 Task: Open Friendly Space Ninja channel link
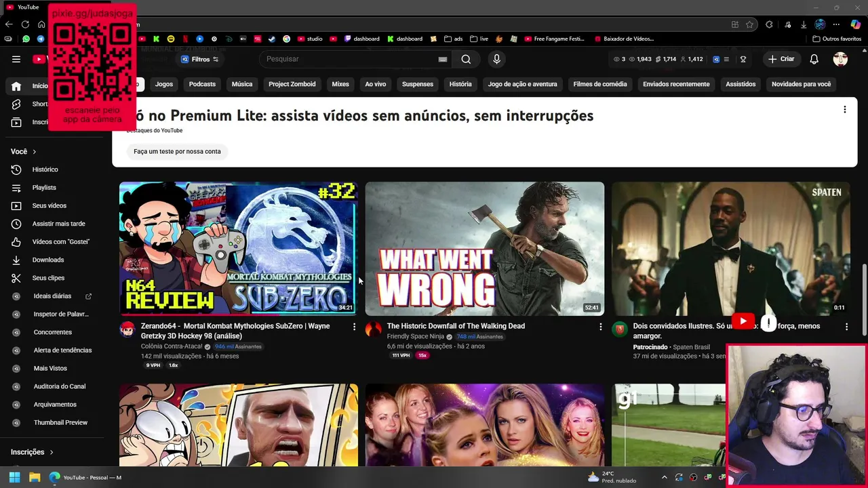point(416,336)
